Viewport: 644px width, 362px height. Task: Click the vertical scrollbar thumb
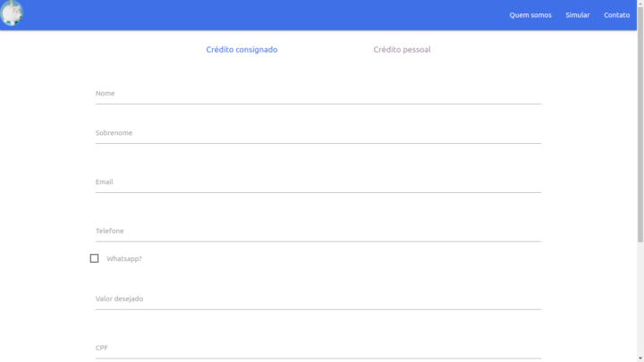[640, 125]
